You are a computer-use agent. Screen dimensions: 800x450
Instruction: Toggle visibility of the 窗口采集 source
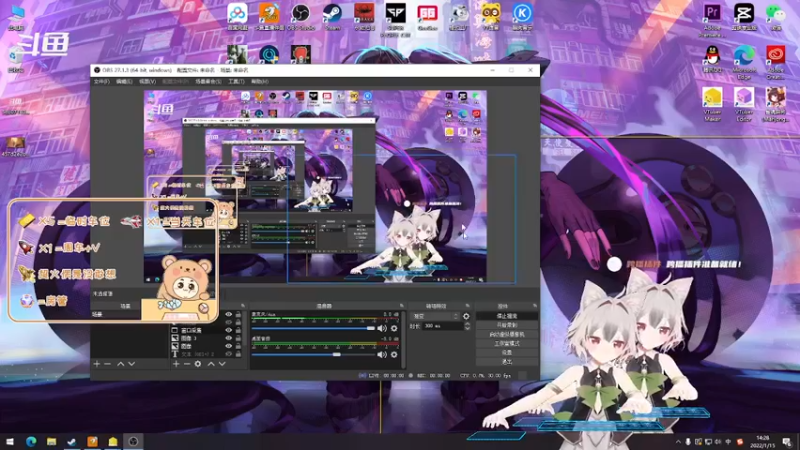229,330
